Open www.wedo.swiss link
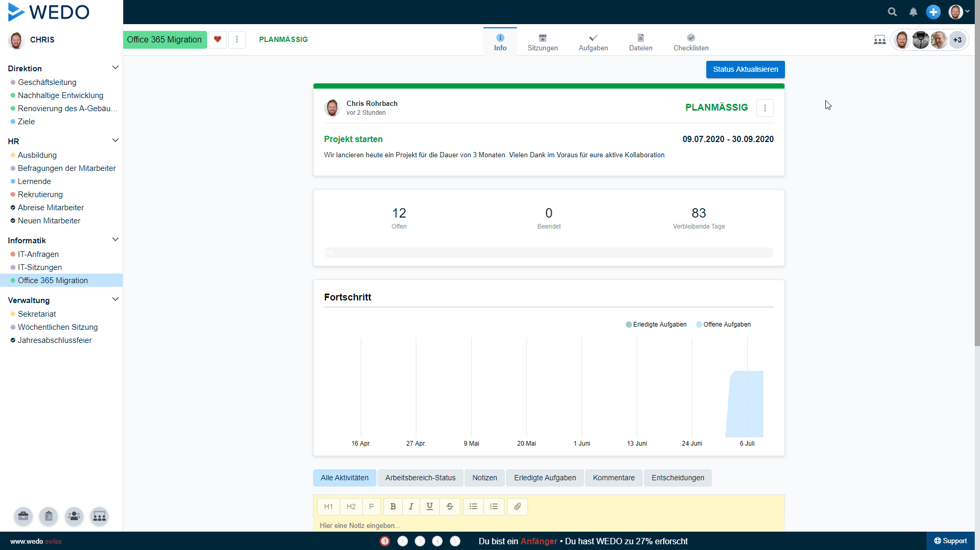Screen dimensions: 980x550 [x=36, y=542]
